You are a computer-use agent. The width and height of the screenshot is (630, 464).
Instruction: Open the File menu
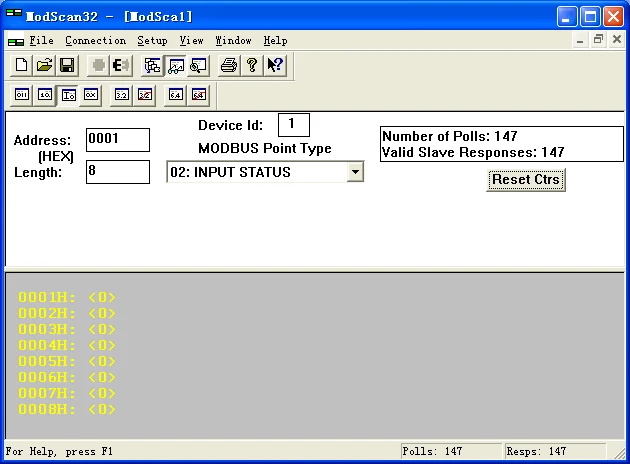coord(41,41)
